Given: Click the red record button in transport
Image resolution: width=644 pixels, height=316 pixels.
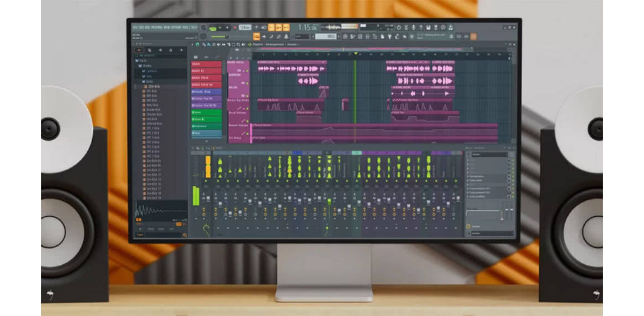Looking at the screenshot, I should (235, 28).
